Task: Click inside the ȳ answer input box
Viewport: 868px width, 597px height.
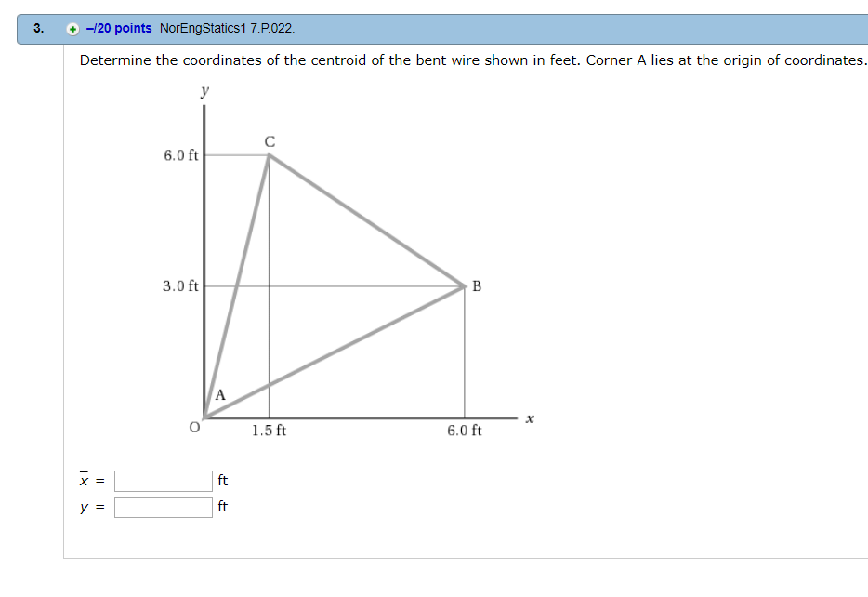Action: click(162, 507)
